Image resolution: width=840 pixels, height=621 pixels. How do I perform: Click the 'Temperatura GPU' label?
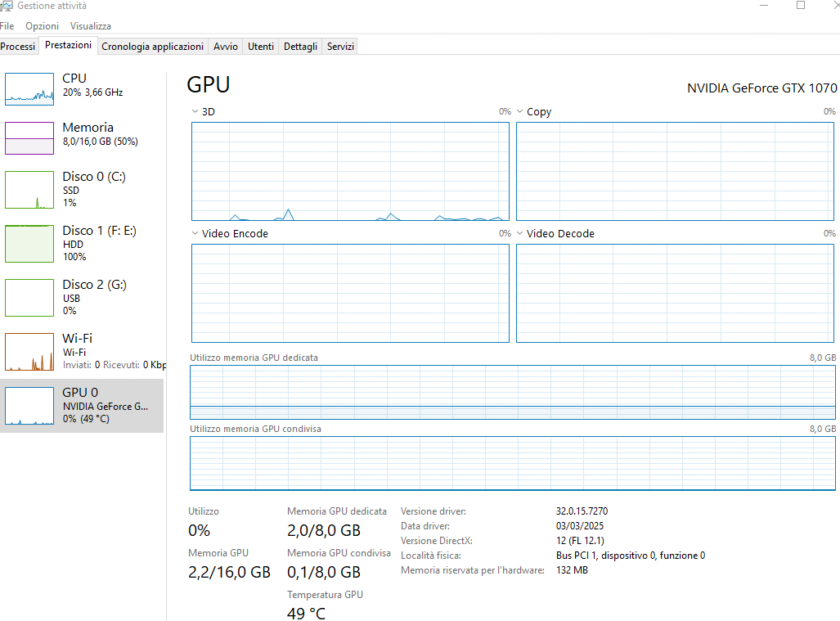(x=325, y=595)
